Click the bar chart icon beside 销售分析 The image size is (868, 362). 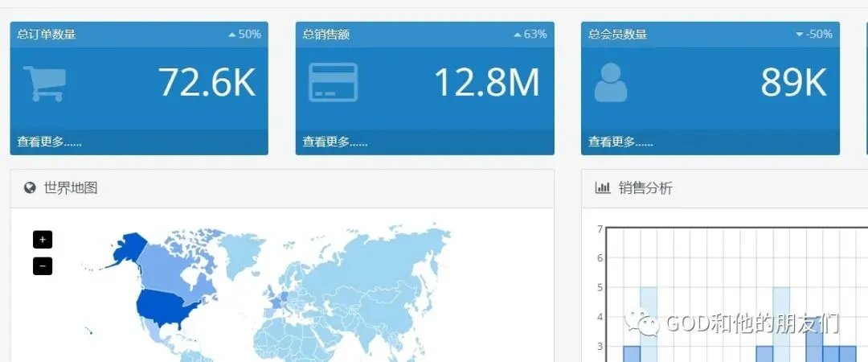[x=602, y=187]
